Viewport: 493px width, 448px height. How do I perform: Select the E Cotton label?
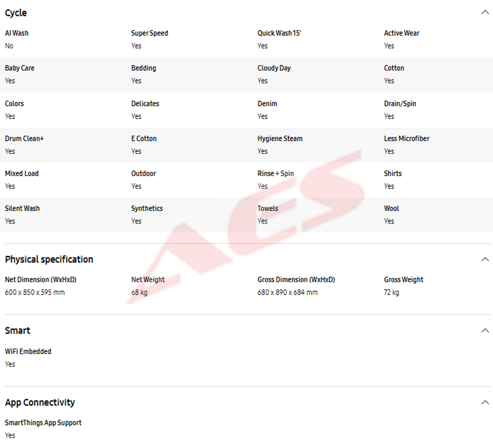[x=144, y=139]
